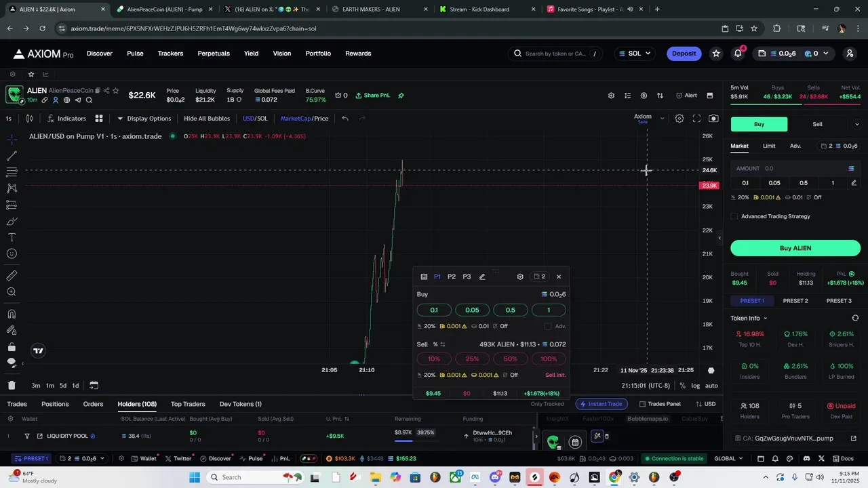Open the Buy/Sell panel chevron dropdown
The height and width of the screenshot is (488, 868).
(857, 124)
